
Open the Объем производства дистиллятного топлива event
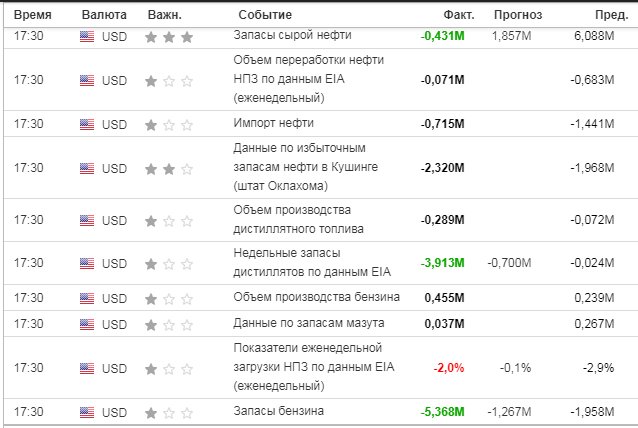coord(298,219)
